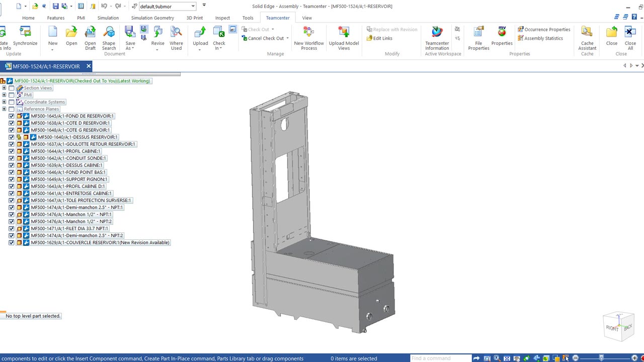644x362 pixels.
Task: Click the Find a command search box
Action: 440,358
